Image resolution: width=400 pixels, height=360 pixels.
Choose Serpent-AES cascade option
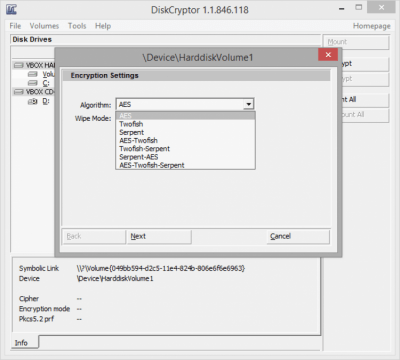[x=185, y=157]
